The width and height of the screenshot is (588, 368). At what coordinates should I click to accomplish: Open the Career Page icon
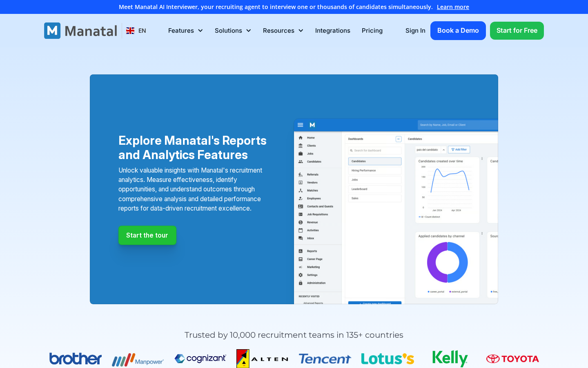(301, 259)
